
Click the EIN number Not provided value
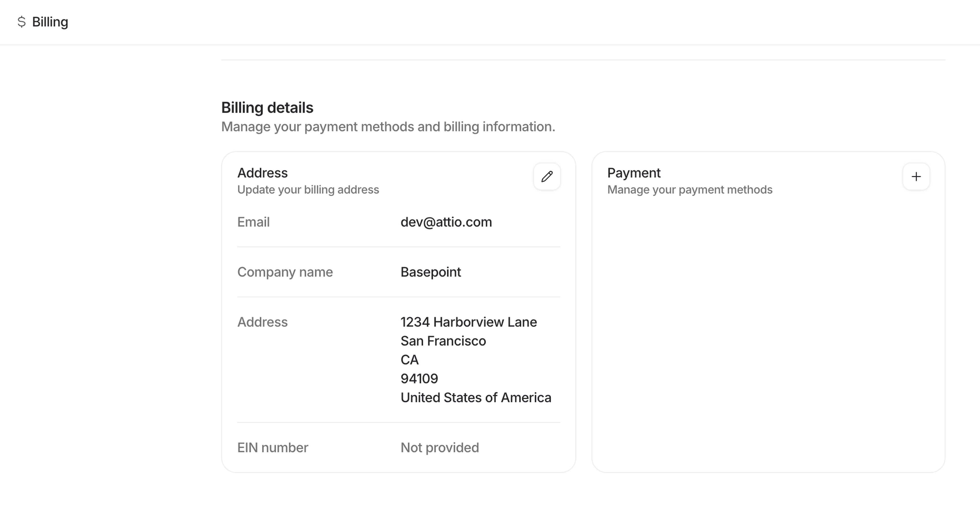(x=439, y=447)
